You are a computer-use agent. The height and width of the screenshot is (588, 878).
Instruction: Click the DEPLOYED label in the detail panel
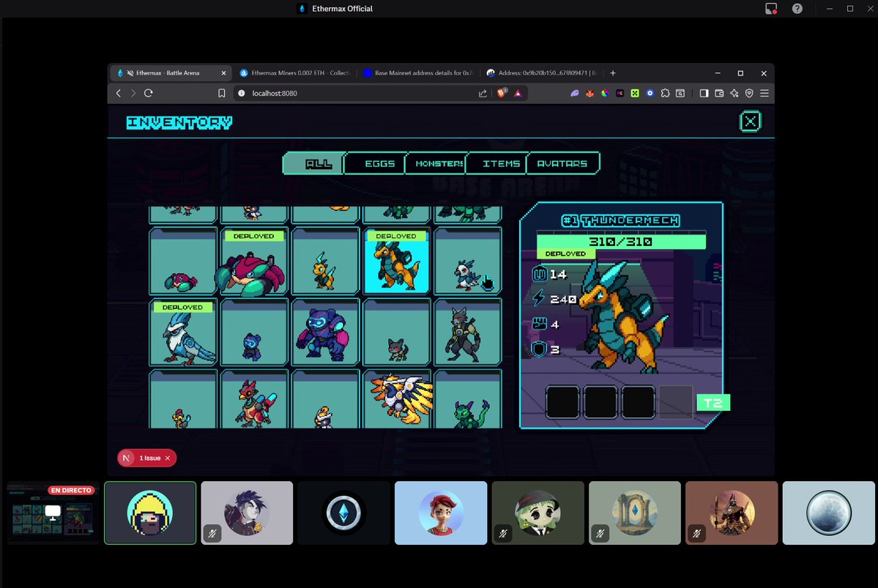565,253
